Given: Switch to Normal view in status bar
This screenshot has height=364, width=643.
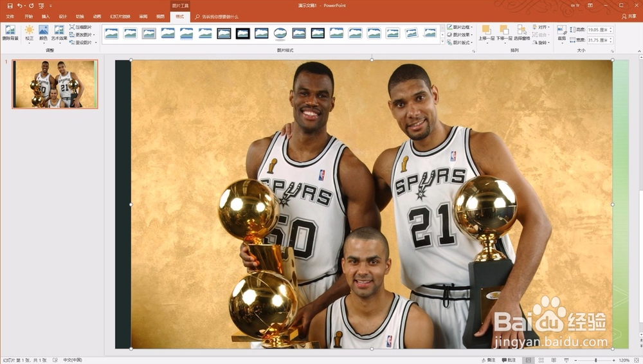Looking at the screenshot, I should (528, 360).
